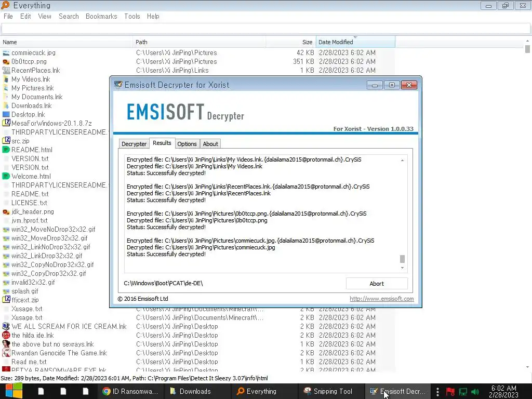Image resolution: width=532 pixels, height=399 pixels.
Task: Select the My Videos.lnk icon
Action: 6,79
